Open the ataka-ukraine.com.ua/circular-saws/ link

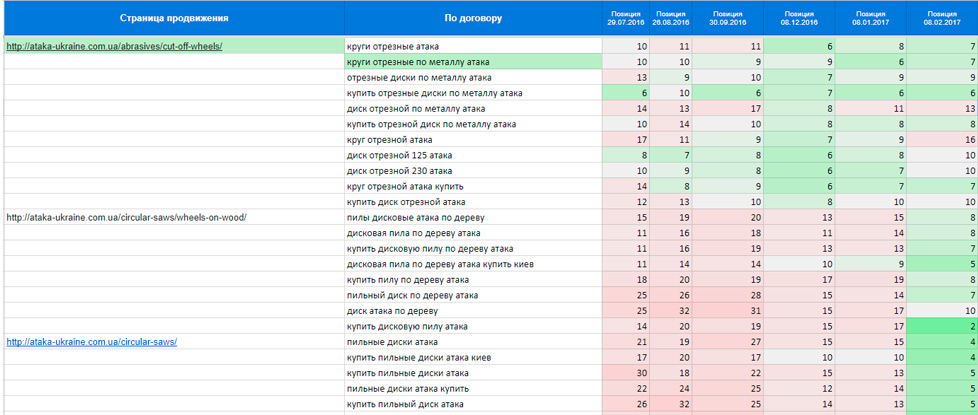92,342
